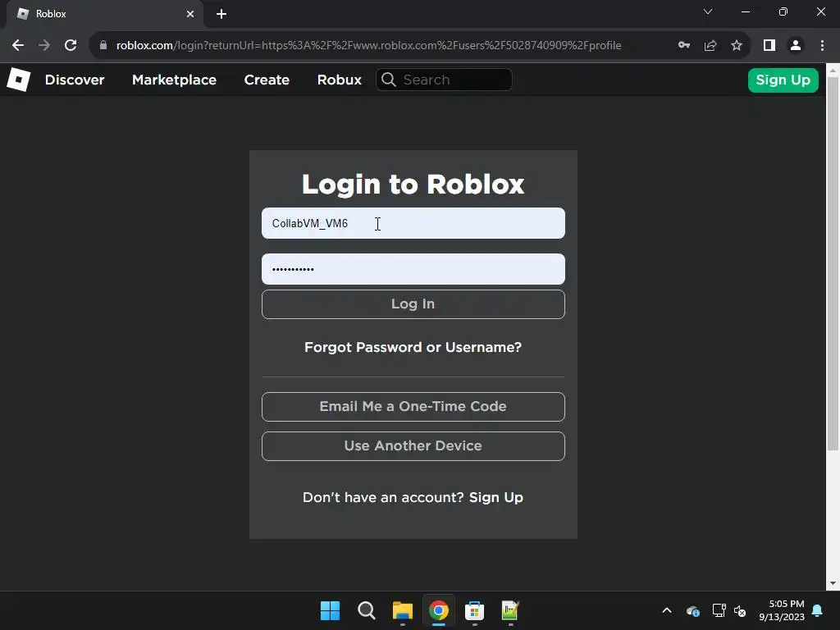Open Create in Roblox navigation
The width and height of the screenshot is (840, 630).
267,80
